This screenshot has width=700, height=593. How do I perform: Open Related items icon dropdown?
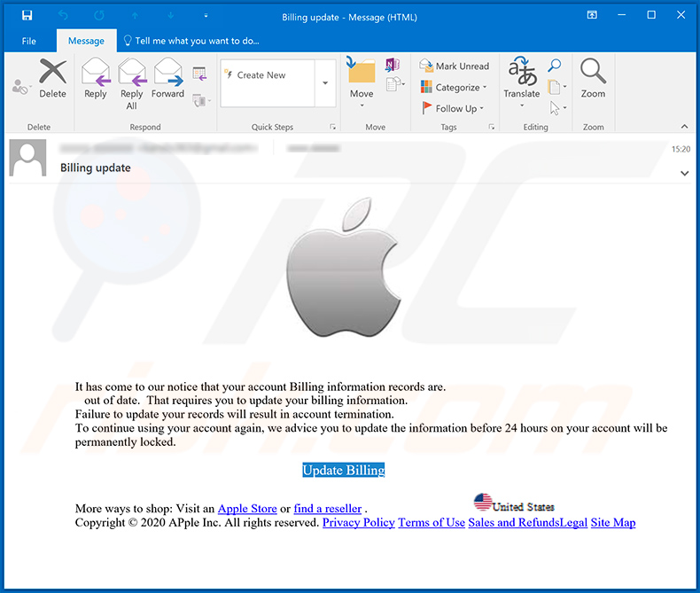click(x=557, y=87)
